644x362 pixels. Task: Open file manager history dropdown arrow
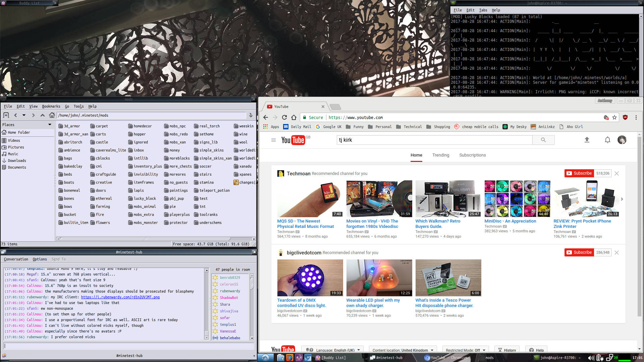coord(24,115)
